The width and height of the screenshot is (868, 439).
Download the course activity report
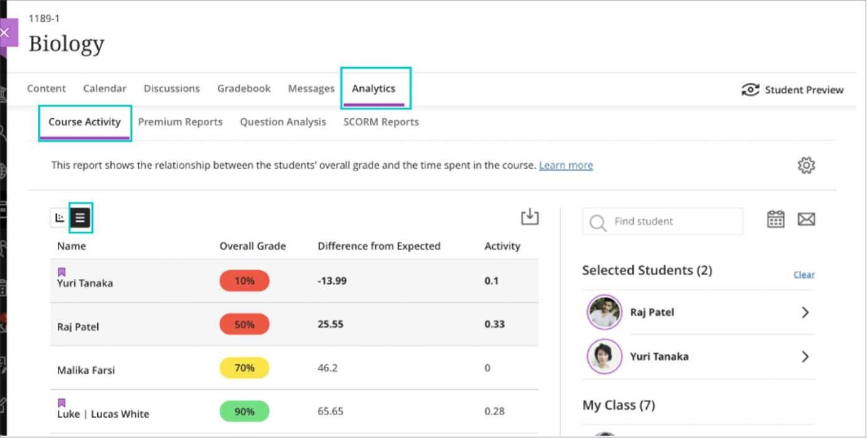coord(530,217)
